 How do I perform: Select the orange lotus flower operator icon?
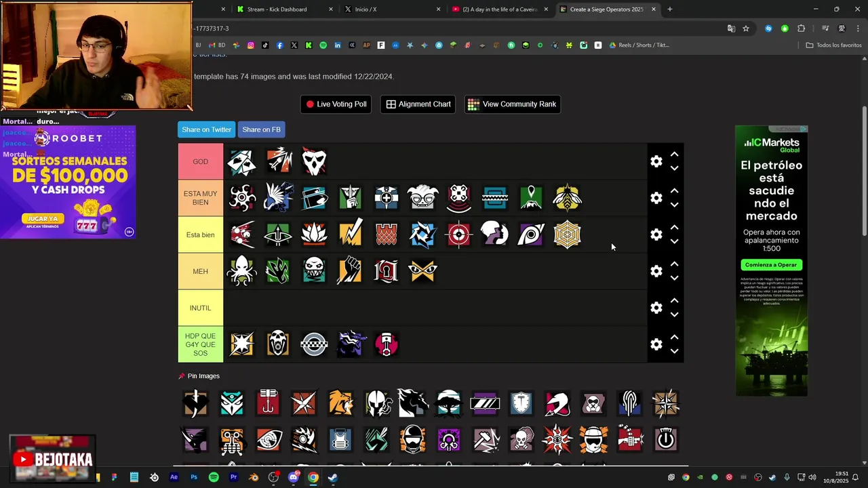pyautogui.click(x=314, y=235)
